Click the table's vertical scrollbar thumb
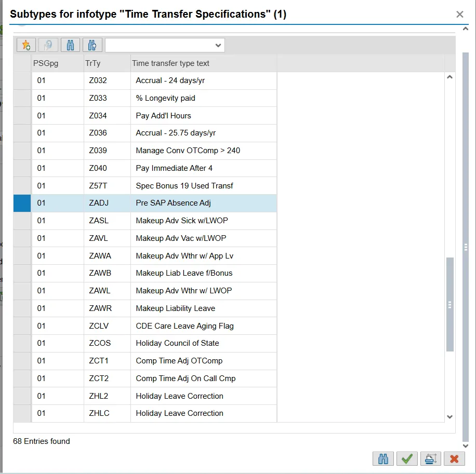The image size is (476, 474). 450,304
